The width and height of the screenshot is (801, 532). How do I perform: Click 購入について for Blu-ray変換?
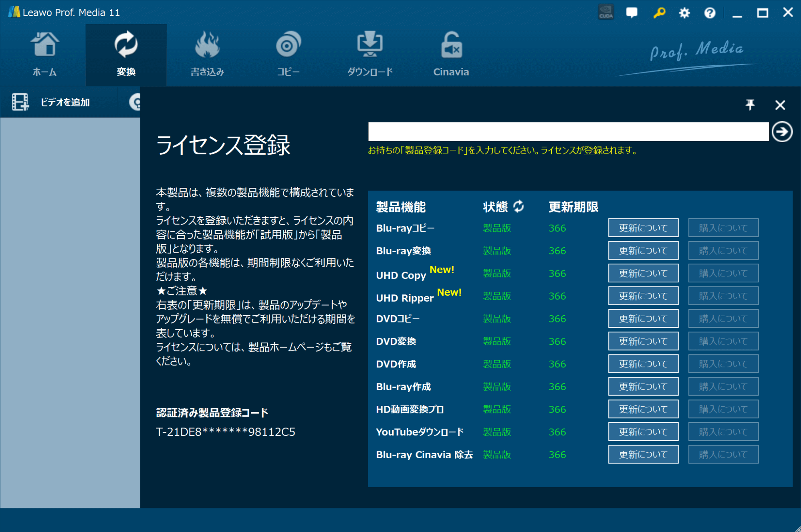(x=723, y=250)
